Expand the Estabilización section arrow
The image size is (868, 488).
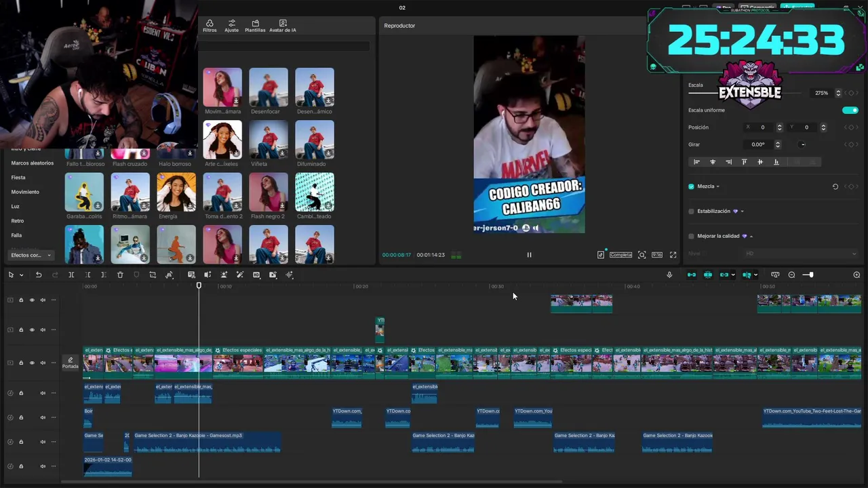pos(742,211)
